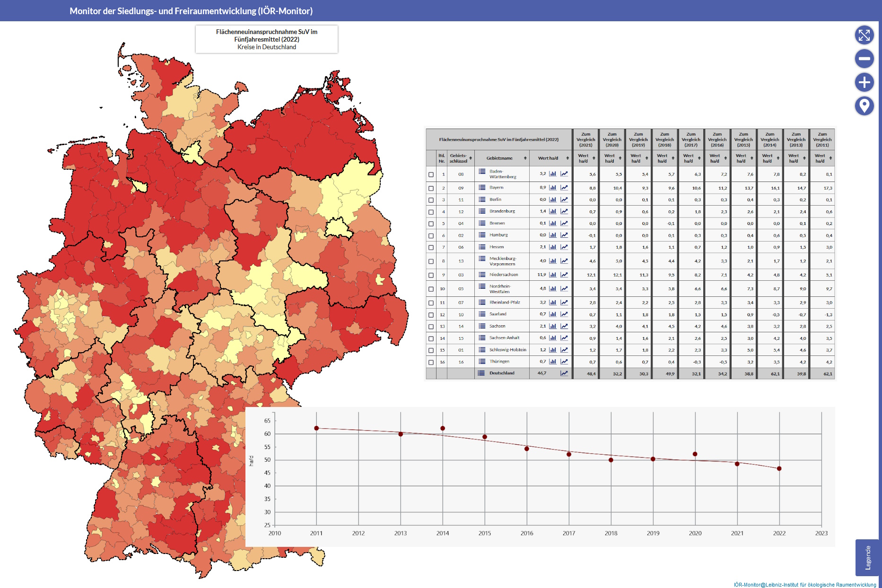
Task: Click the Zum Vergleich (2021) column header
Action: pos(585,139)
